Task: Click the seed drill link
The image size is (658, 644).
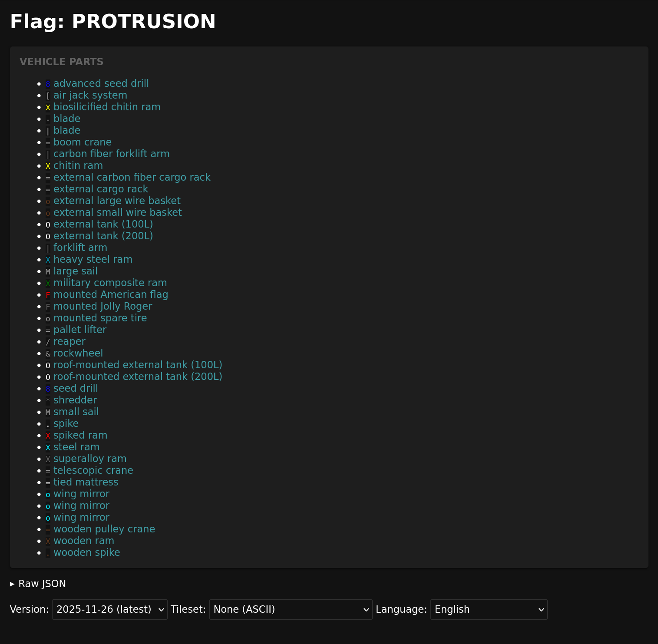Action: 76,388
